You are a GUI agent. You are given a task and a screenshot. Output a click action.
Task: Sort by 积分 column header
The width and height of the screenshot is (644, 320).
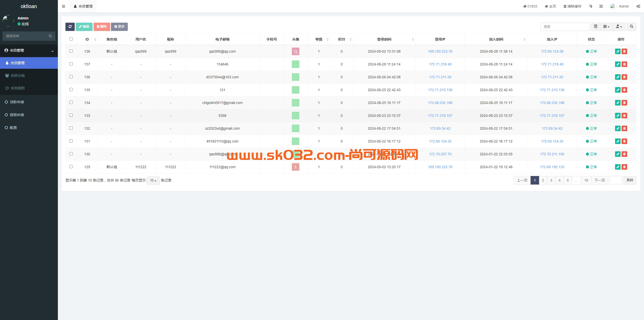[342, 39]
